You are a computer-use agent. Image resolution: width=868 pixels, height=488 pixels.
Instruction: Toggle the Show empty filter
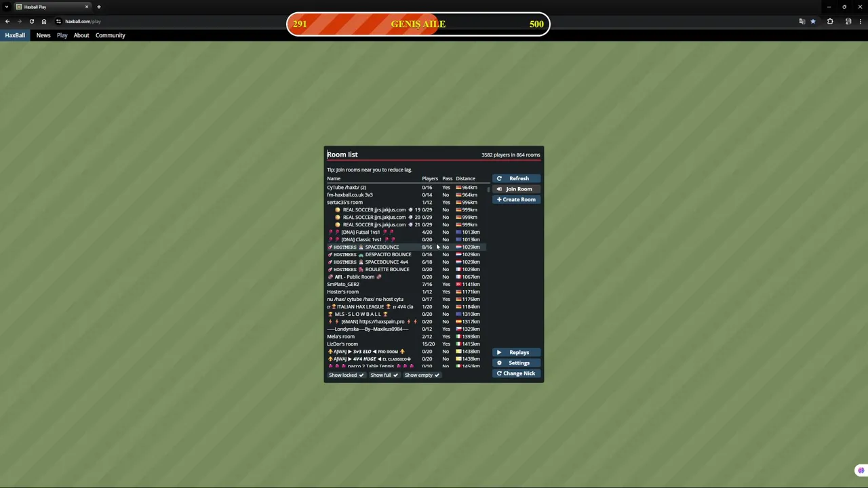pyautogui.click(x=422, y=375)
